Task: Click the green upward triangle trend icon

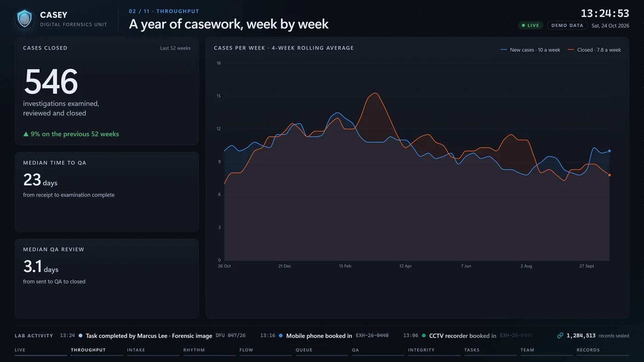Action: [26, 134]
